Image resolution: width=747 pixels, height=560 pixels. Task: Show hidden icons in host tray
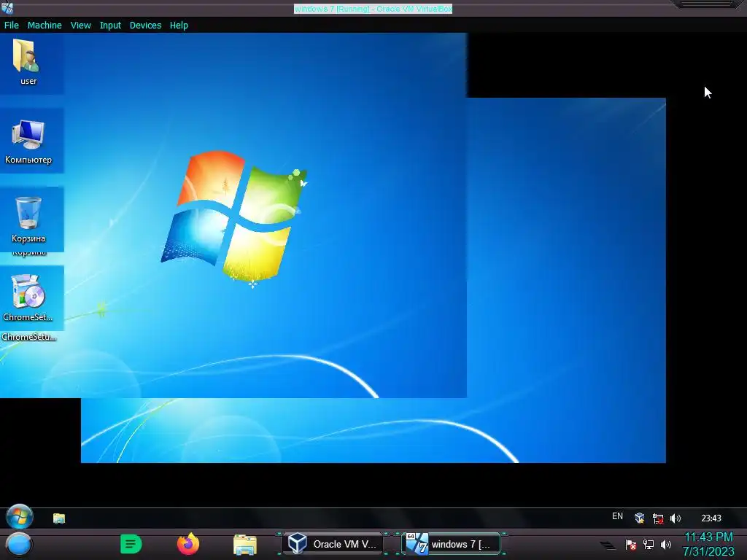point(608,545)
